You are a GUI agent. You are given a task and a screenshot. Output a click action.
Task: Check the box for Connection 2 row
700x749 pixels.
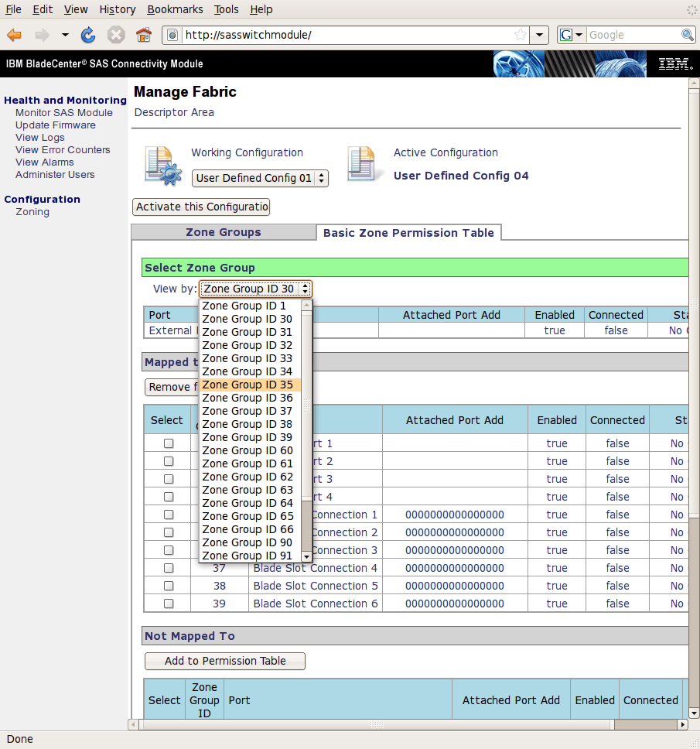pos(169,532)
